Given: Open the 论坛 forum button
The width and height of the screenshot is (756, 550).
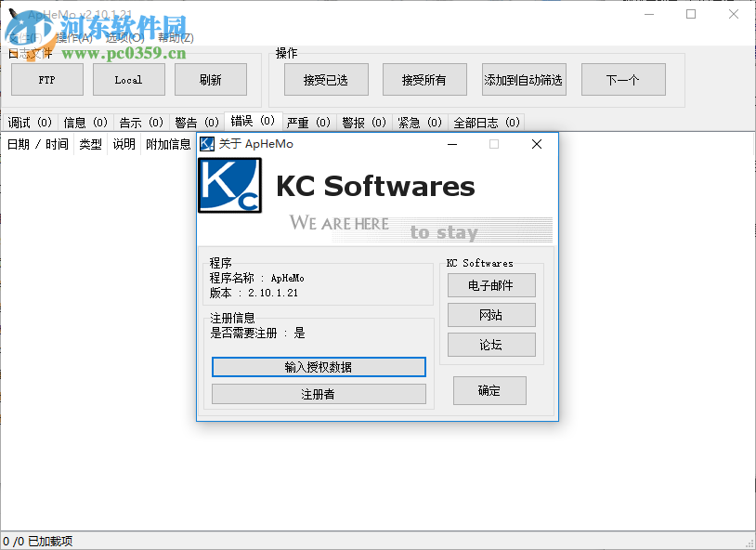Looking at the screenshot, I should click(x=491, y=345).
